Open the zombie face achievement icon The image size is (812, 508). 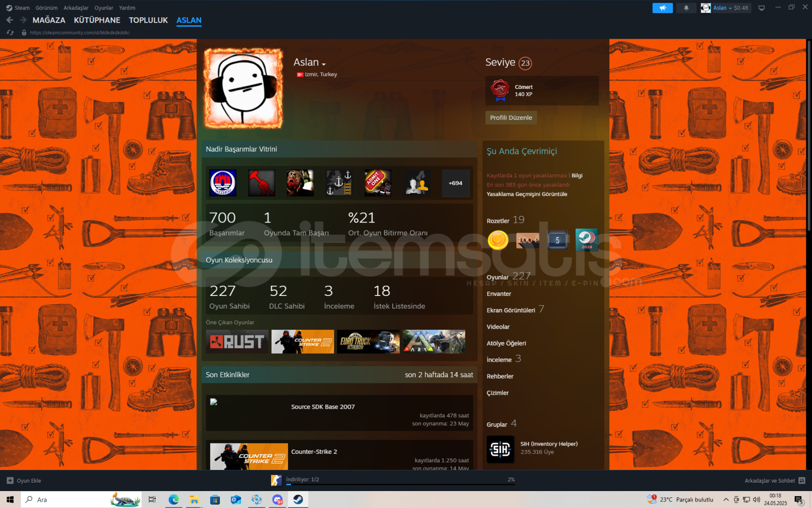[300, 183]
